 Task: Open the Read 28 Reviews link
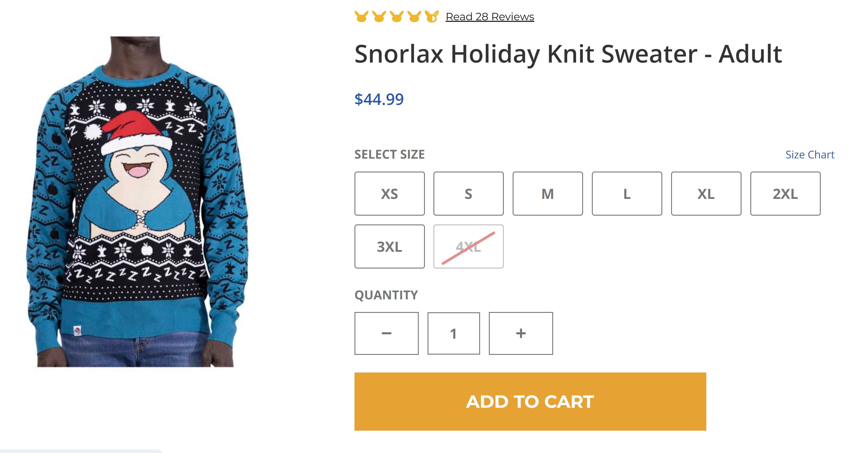click(490, 16)
